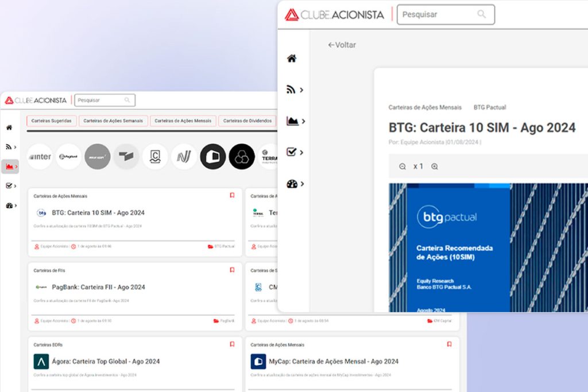This screenshot has width=588, height=392.
Task: Focus the Pesquisar search field in the back list window
Action: point(105,100)
